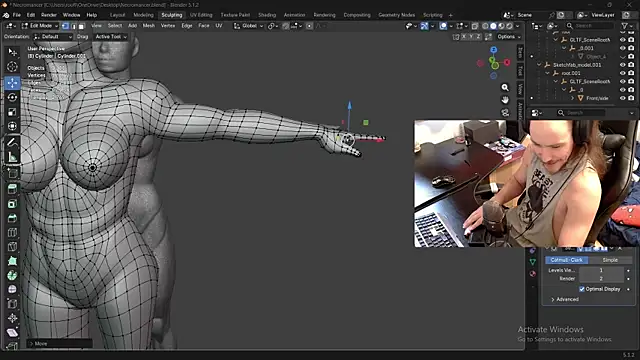This screenshot has height=360, width=640.
Task: Select the Select Box tool
Action: [x=12, y=52]
